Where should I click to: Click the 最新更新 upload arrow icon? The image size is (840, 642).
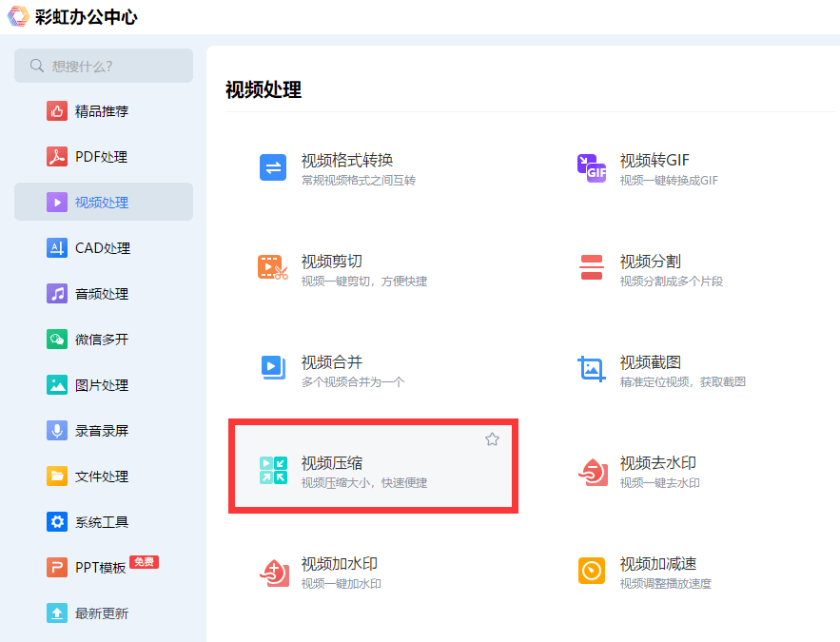(57, 613)
